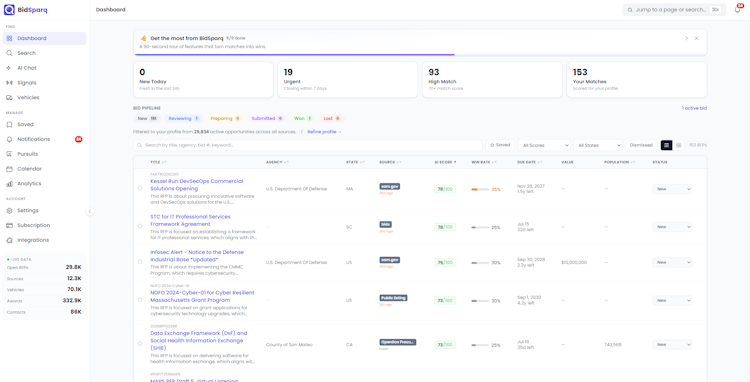Image resolution: width=750 pixels, height=382 pixels.
Task: Sort table by Title column
Action: coord(158,162)
